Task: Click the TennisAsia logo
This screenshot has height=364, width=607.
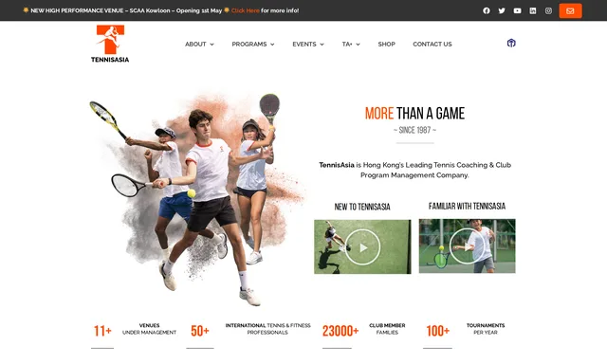Action: click(x=110, y=44)
